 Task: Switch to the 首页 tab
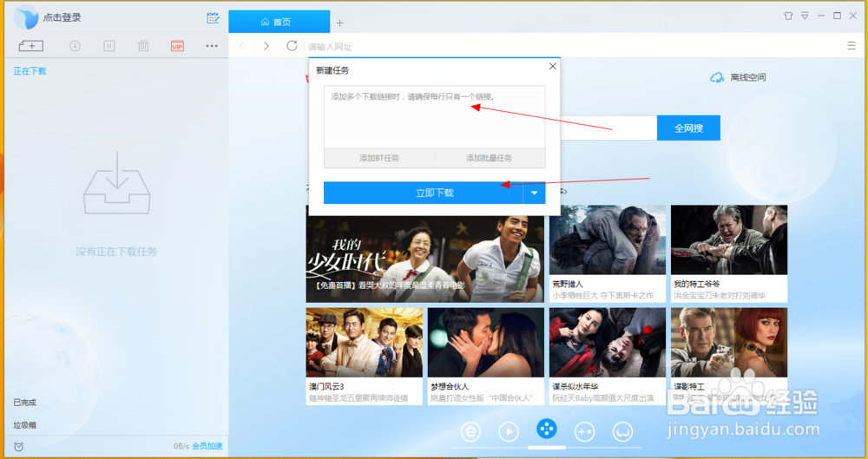[x=279, y=22]
